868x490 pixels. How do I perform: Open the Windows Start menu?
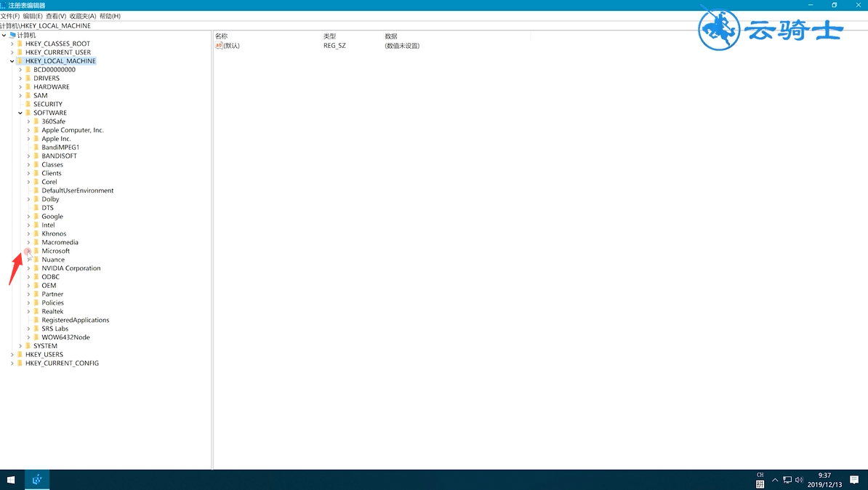tap(11, 480)
